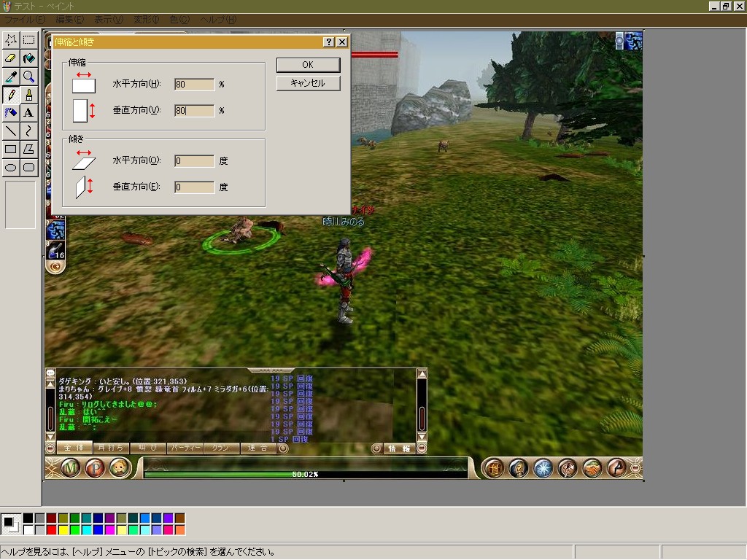This screenshot has width=747, height=560.
Task: Open the 編集(E) menu
Action: 69,20
